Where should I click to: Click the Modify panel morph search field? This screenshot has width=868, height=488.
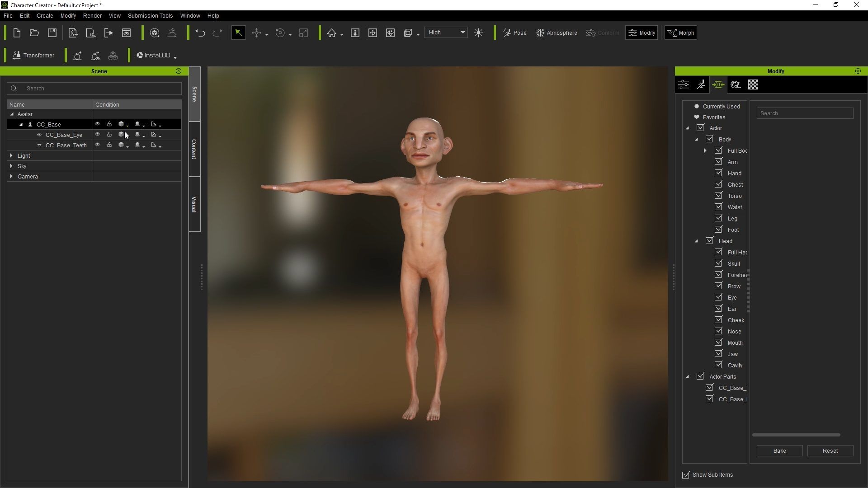point(805,113)
